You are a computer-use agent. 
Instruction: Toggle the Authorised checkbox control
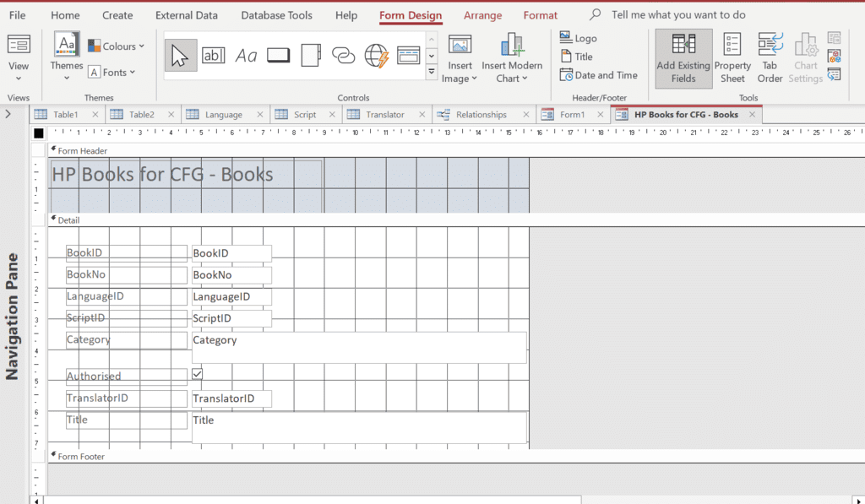coord(197,374)
